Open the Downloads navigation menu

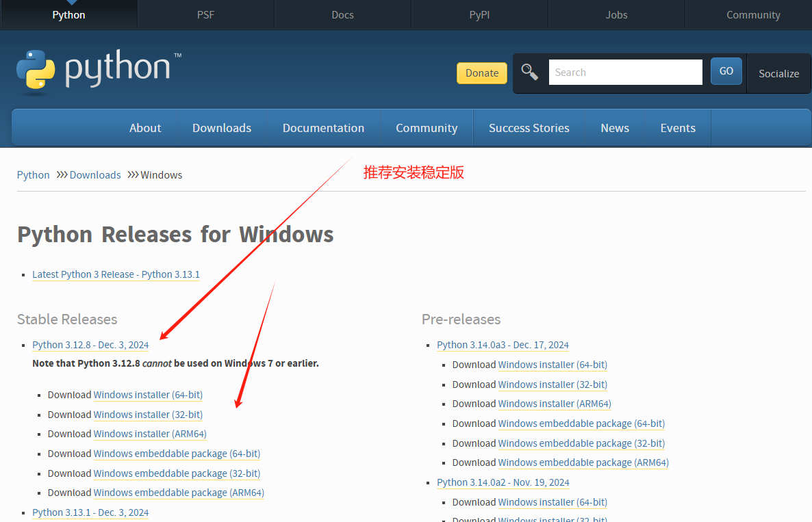pyautogui.click(x=222, y=128)
